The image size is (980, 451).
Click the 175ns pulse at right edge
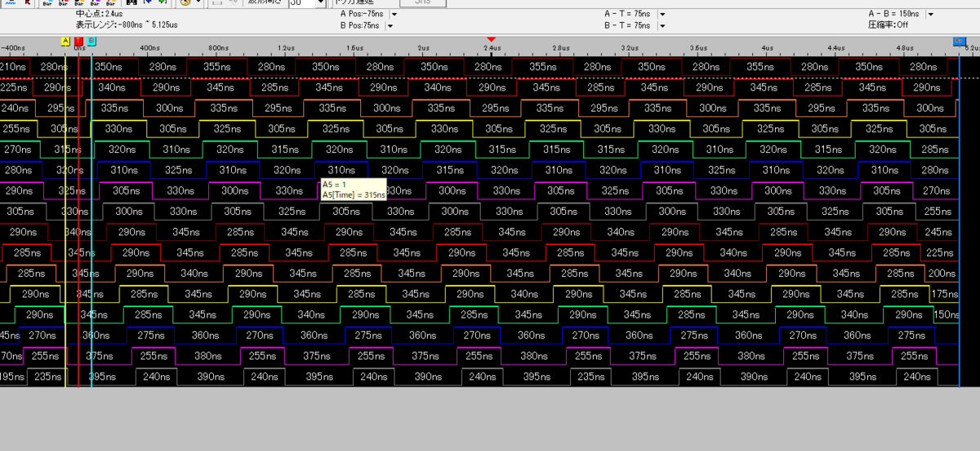point(945,294)
